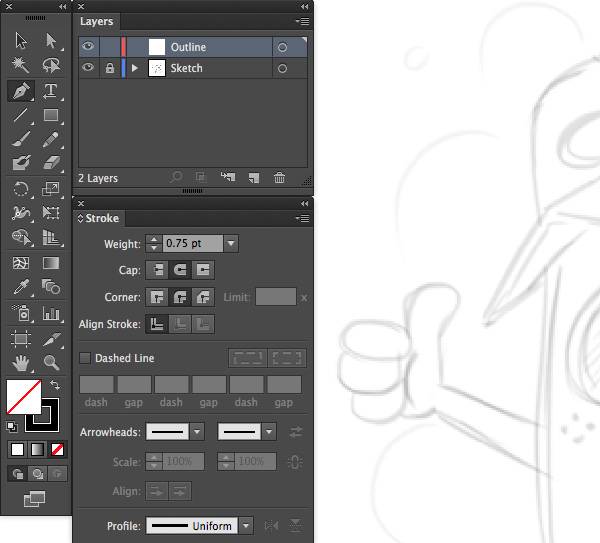Click the Delete Selection trash icon in Layers

(x=279, y=178)
